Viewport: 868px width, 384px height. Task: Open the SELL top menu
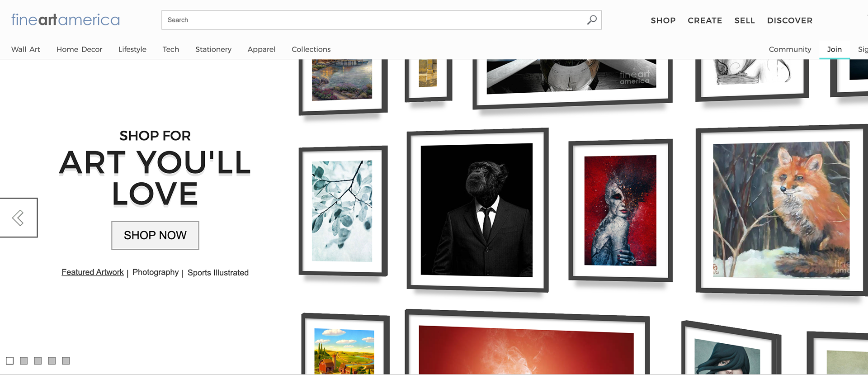[x=745, y=20]
